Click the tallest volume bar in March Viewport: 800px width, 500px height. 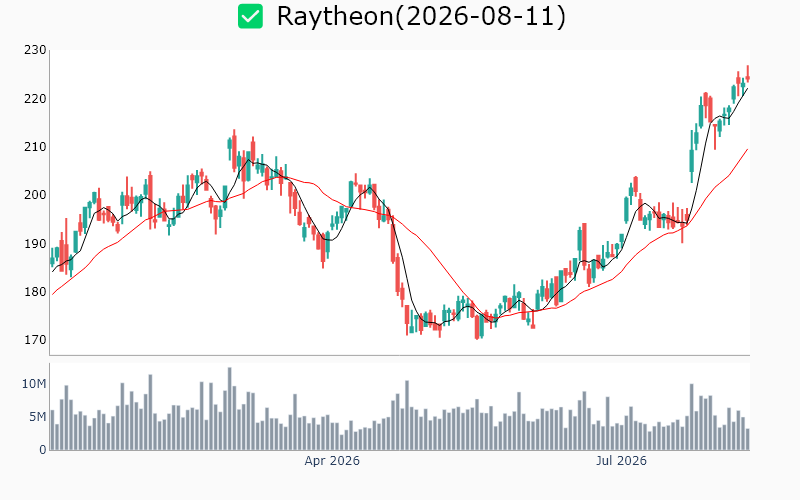point(230,409)
